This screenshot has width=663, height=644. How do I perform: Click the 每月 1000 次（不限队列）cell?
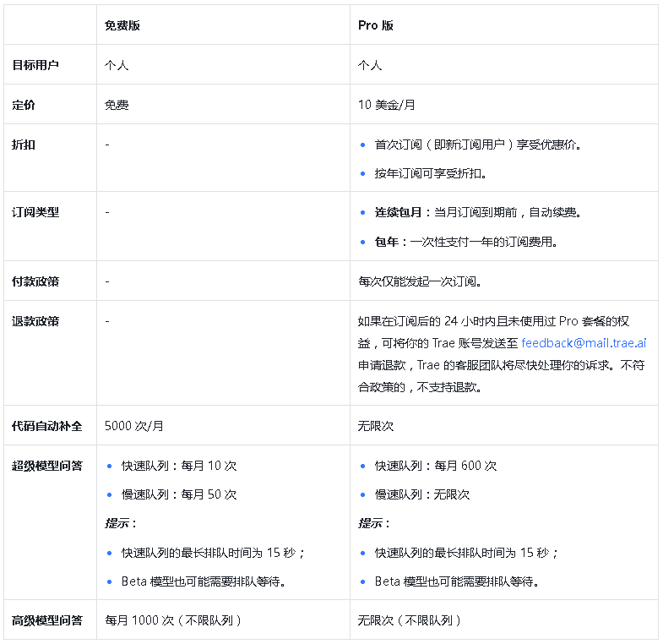click(174, 620)
